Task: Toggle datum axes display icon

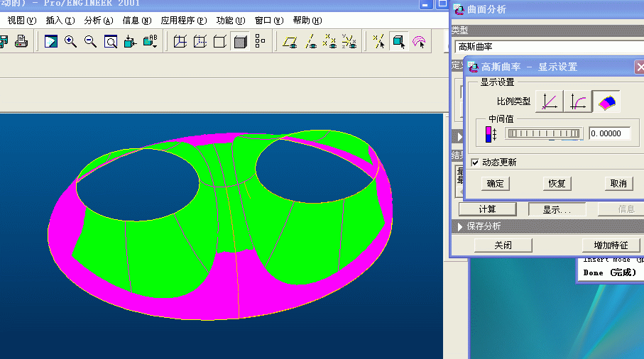Action: coord(310,41)
